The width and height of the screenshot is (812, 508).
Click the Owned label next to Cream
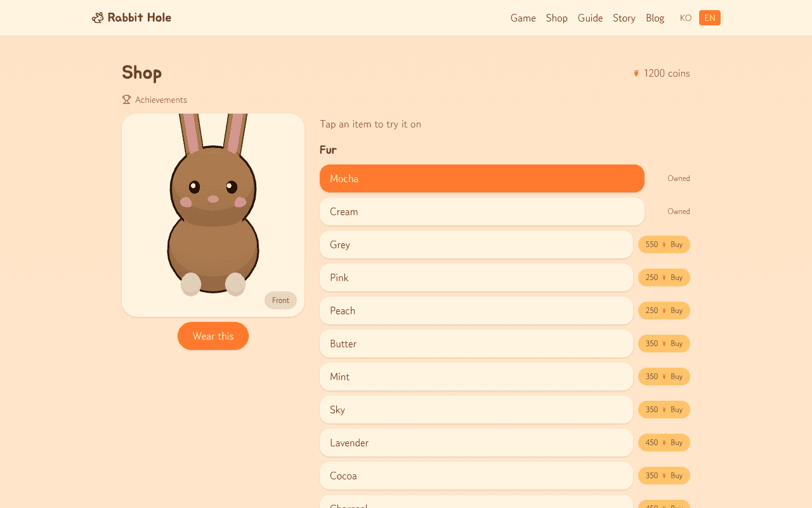[679, 211]
